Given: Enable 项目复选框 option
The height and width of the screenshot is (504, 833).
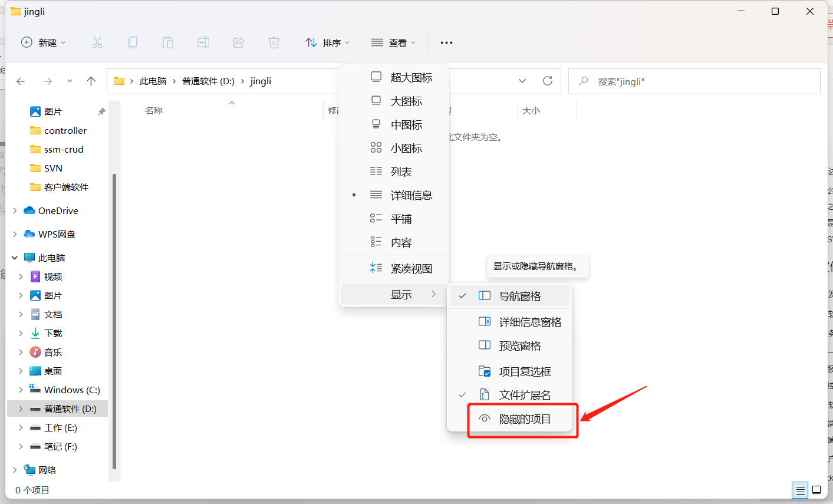Looking at the screenshot, I should (510, 371).
